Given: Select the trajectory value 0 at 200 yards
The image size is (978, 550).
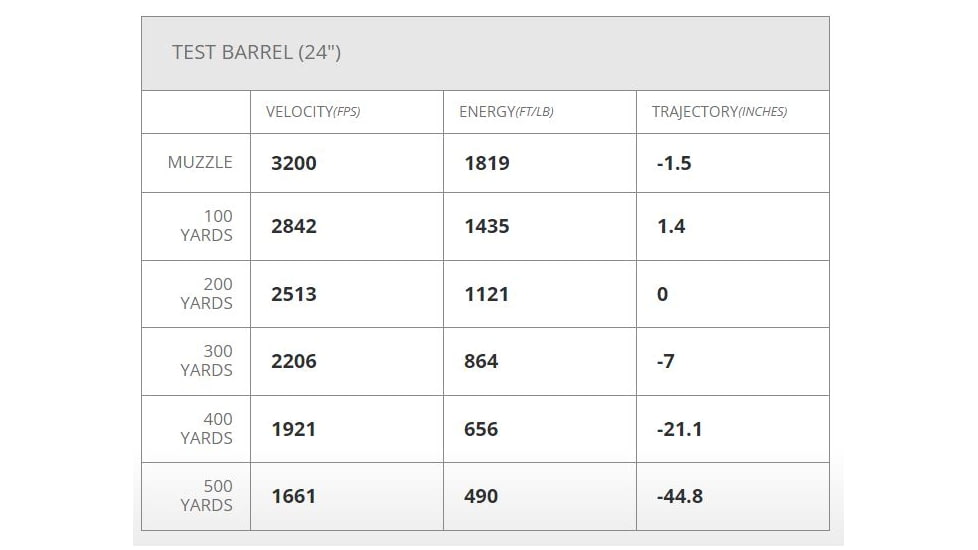Looking at the screenshot, I should [x=662, y=295].
